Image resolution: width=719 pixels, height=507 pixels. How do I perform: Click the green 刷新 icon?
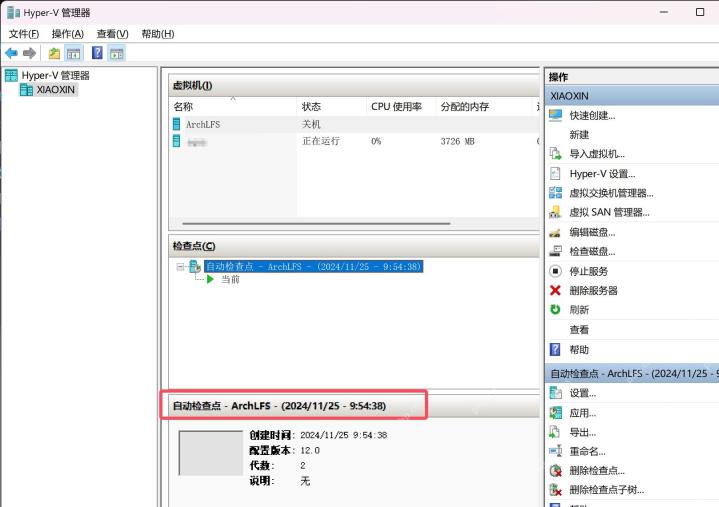(x=555, y=310)
